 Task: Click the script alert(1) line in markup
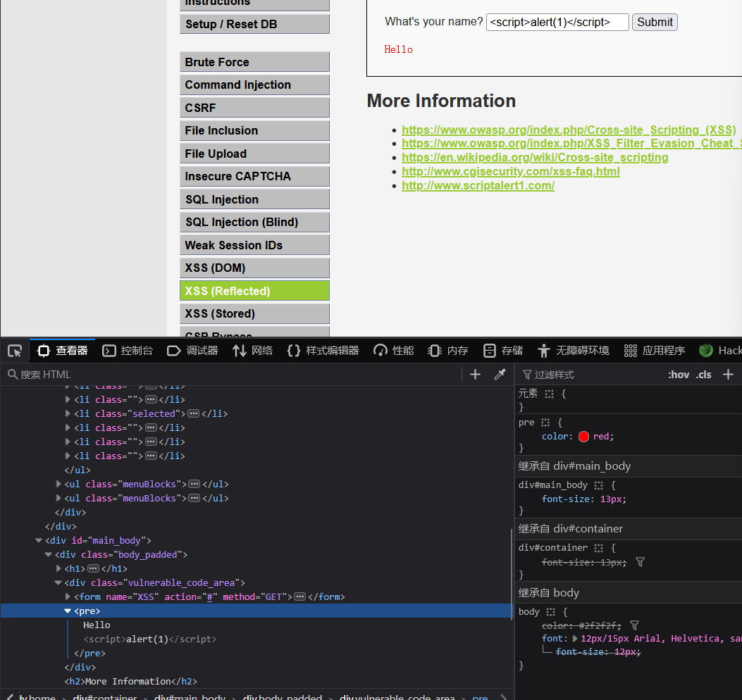coord(149,639)
